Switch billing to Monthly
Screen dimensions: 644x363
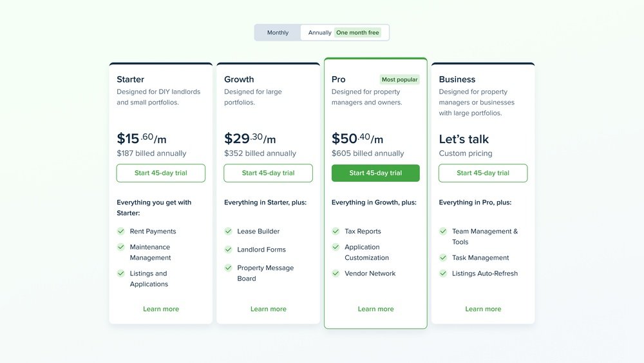coord(278,32)
